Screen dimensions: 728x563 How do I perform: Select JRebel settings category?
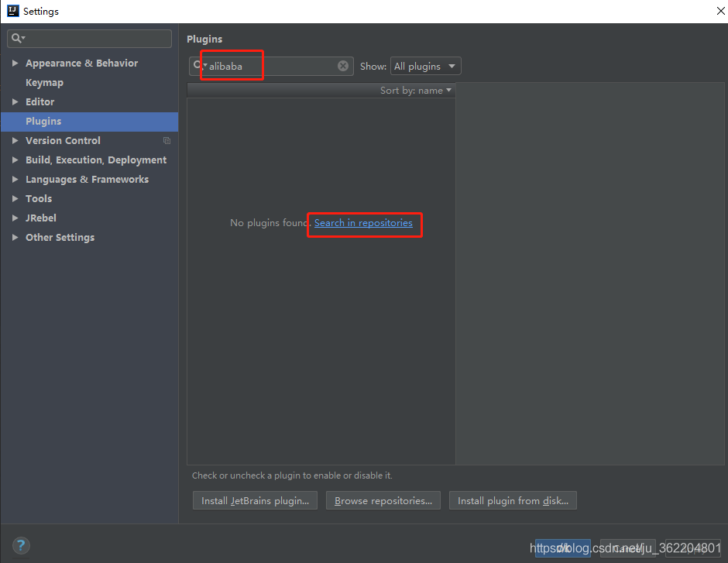click(x=41, y=218)
